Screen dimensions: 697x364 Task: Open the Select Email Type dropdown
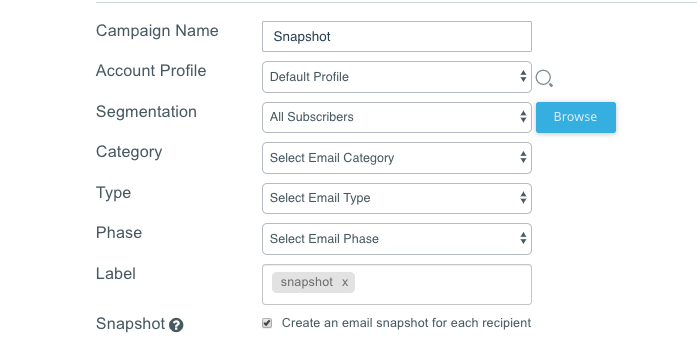pos(397,198)
